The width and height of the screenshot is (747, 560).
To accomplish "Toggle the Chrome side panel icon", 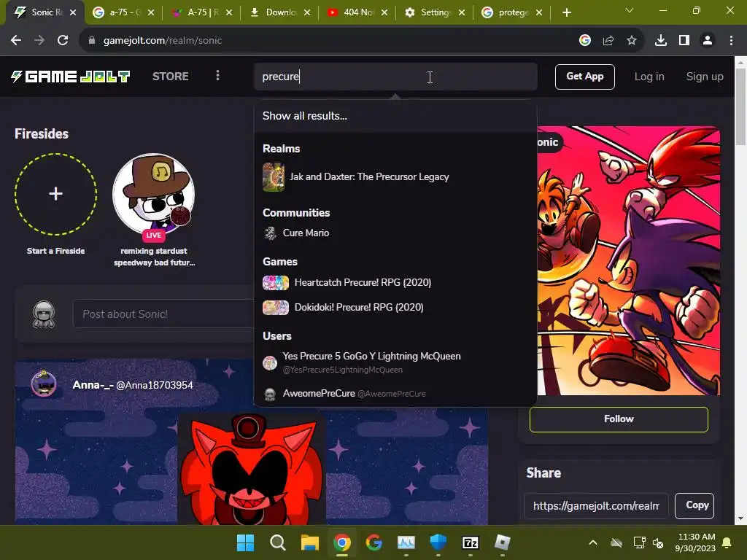I will 684,41.
